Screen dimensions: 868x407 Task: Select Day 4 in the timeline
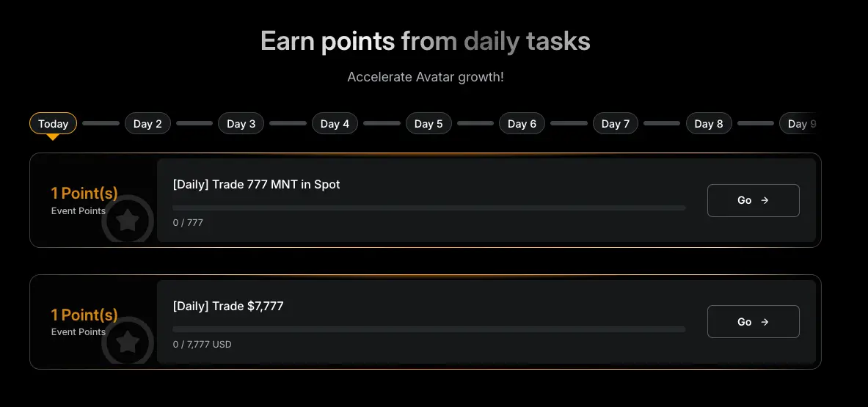(x=335, y=124)
